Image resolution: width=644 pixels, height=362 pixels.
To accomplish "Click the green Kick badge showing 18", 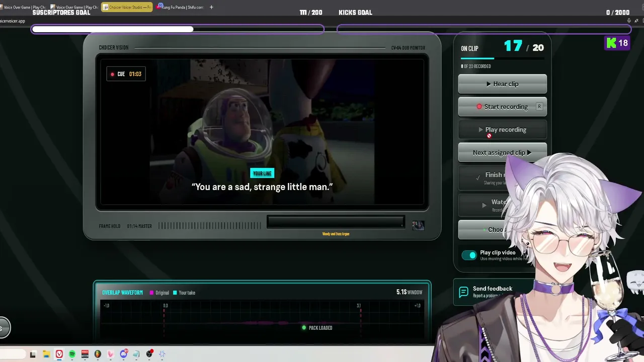I will [x=617, y=43].
